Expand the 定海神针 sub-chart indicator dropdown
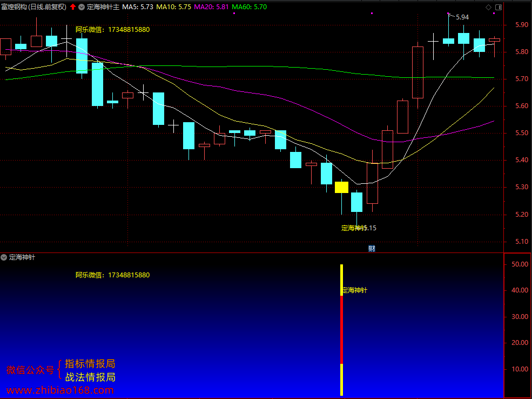 click(x=4, y=257)
